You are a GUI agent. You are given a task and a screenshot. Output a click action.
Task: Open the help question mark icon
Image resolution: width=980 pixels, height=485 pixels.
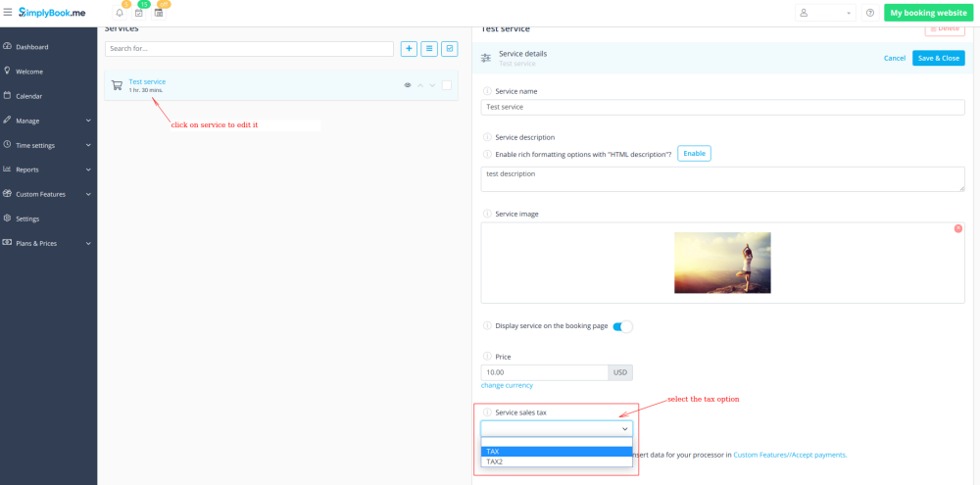869,13
